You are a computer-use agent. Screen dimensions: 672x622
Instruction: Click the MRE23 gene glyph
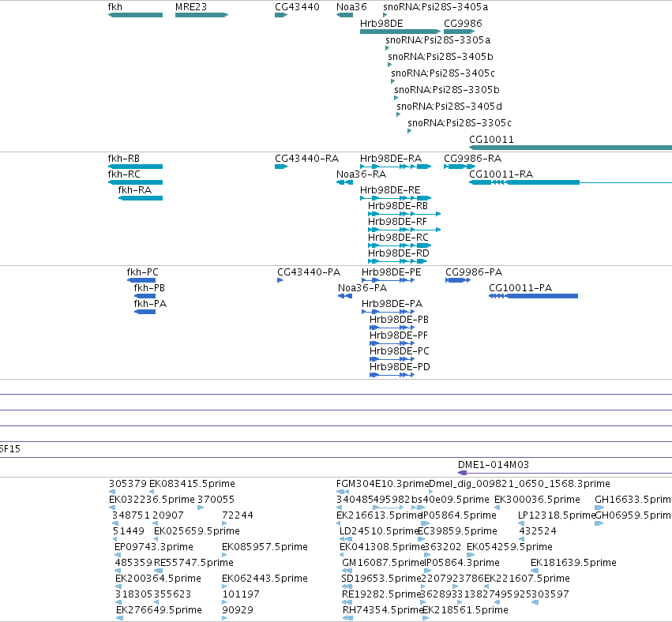201,15
